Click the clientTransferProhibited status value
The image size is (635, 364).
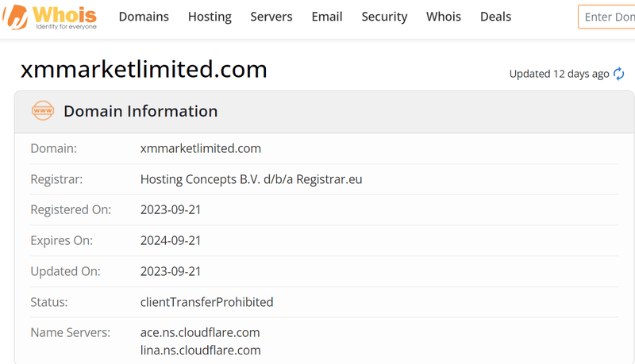206,302
